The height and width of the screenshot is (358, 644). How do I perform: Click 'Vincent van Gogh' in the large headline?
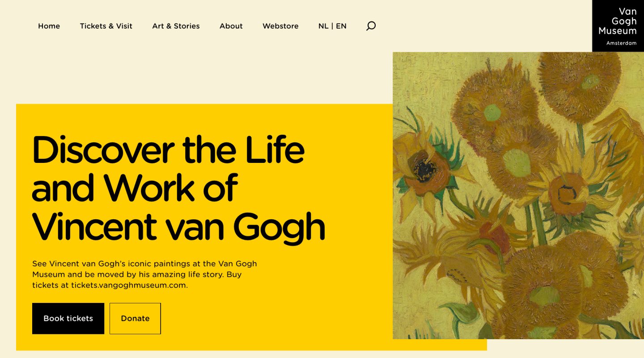pyautogui.click(x=178, y=227)
